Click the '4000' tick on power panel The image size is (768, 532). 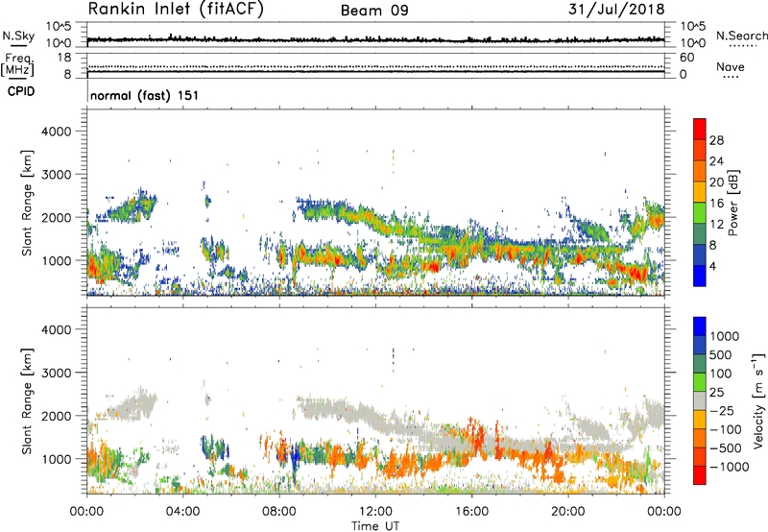pos(57,132)
